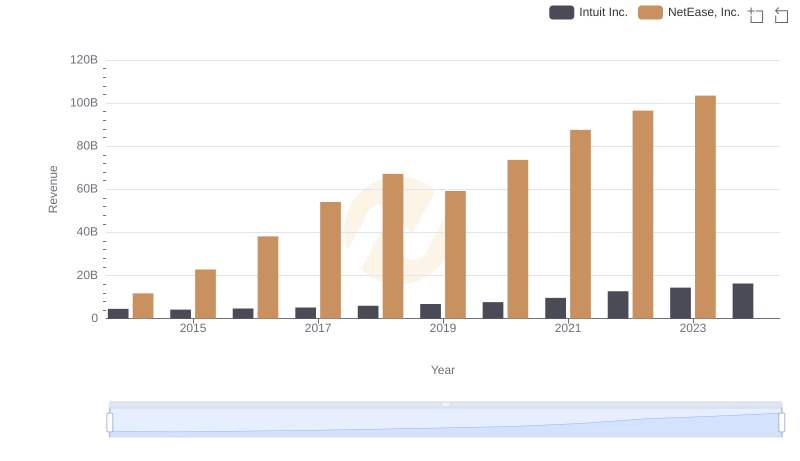The height and width of the screenshot is (461, 800).
Task: Click the data zoom top move handle
Action: [445, 404]
